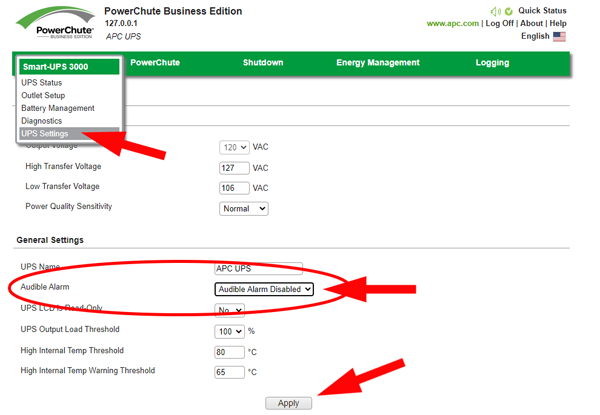The width and height of the screenshot is (600, 415).
Task: Open Battery Management menu entry
Action: tap(58, 108)
